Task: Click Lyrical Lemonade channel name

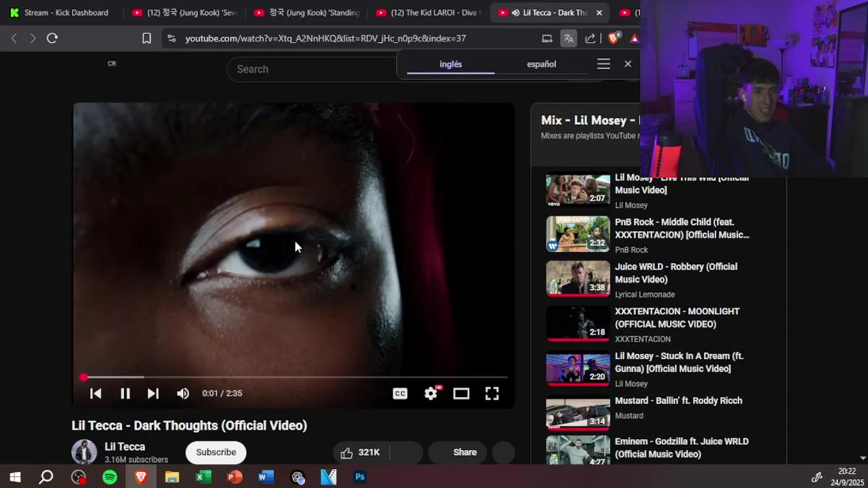Action: pos(645,294)
